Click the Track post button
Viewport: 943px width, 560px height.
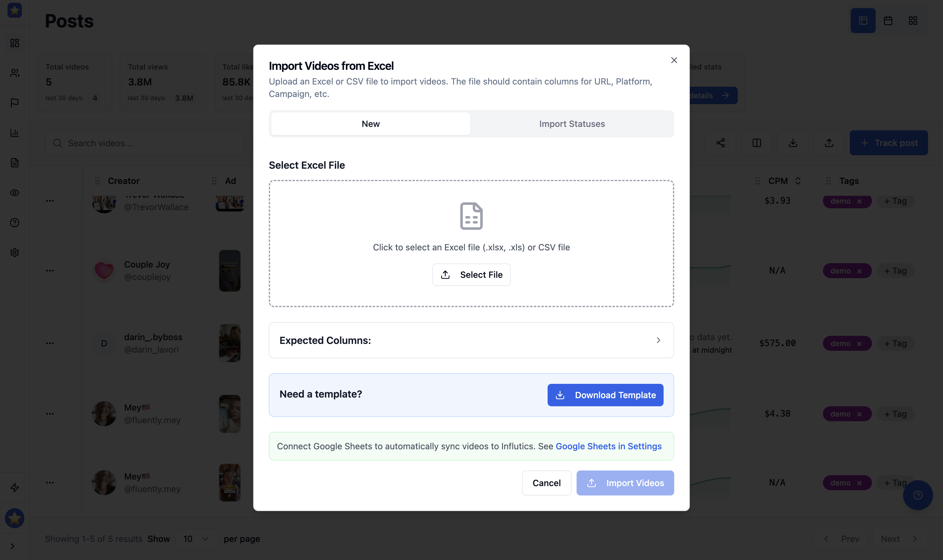tap(889, 143)
